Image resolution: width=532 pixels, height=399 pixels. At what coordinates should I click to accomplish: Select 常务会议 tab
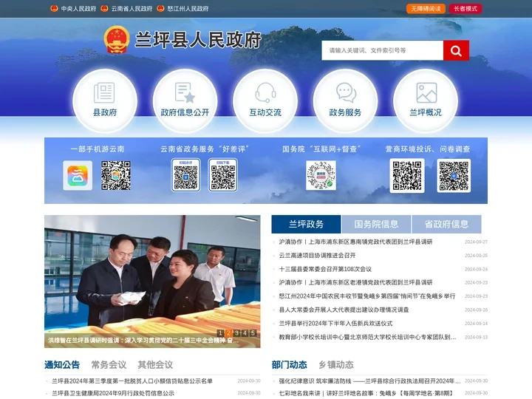(x=109, y=365)
